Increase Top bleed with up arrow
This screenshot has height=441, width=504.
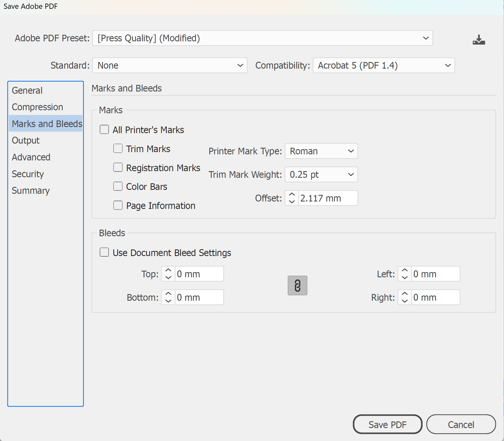click(168, 270)
